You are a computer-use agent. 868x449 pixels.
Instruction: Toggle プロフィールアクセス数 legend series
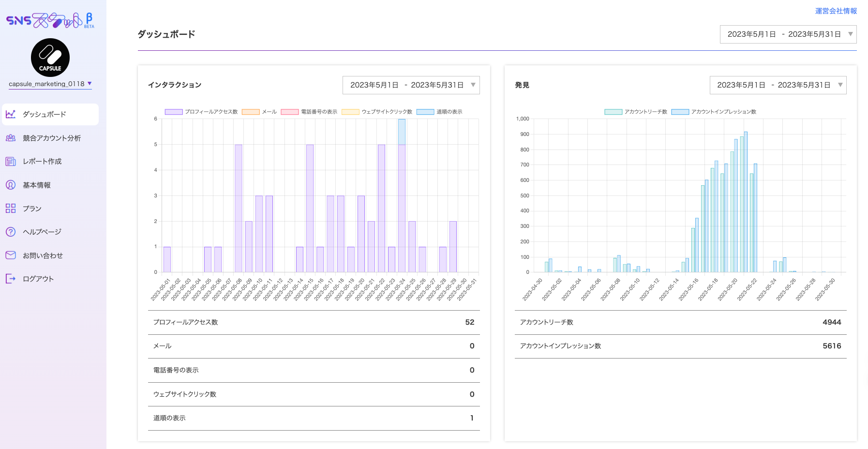201,112
